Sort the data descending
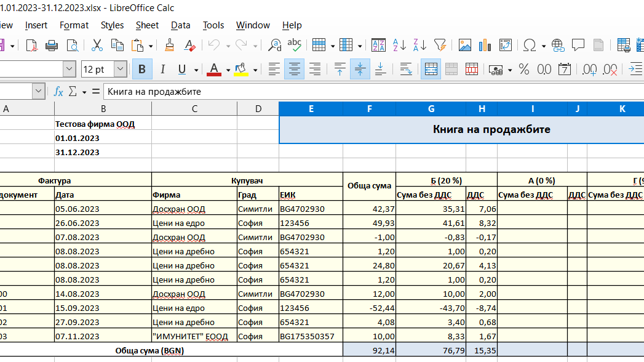The image size is (644, 362). [419, 45]
